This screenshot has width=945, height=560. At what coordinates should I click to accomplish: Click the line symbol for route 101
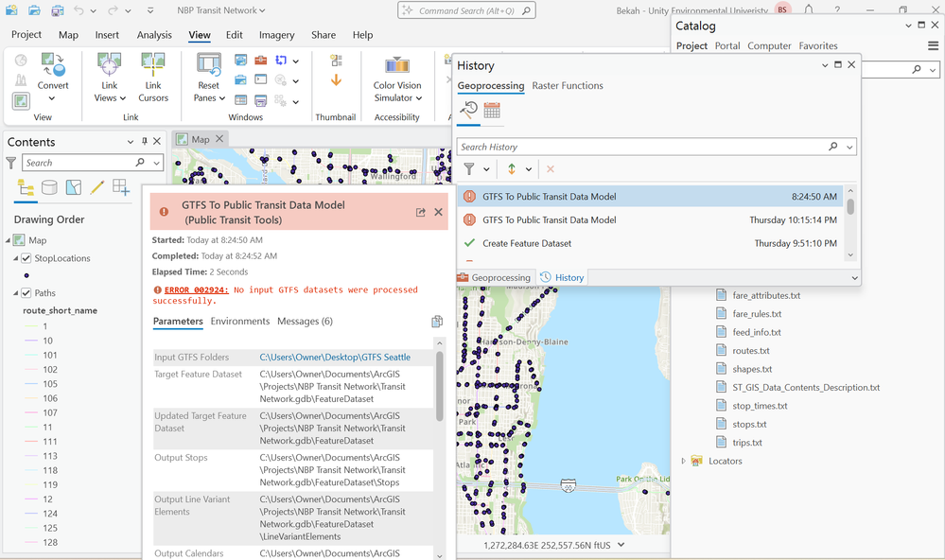(30, 355)
